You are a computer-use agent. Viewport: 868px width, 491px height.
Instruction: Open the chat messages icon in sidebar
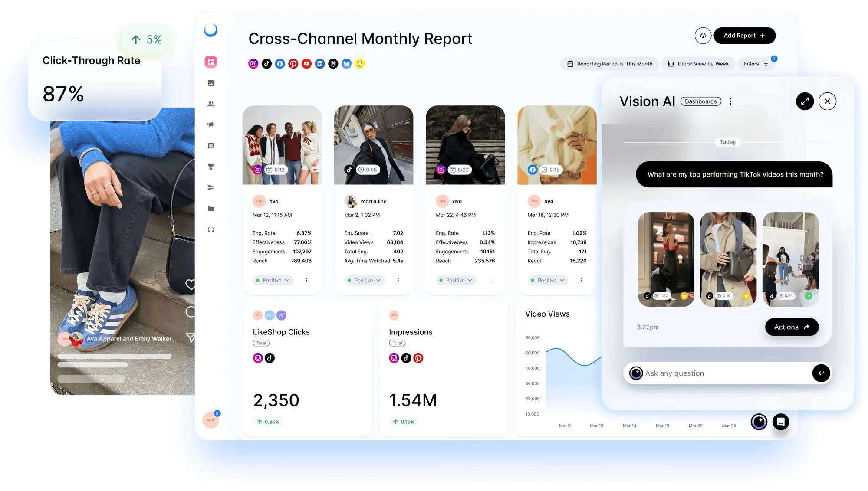point(211,146)
